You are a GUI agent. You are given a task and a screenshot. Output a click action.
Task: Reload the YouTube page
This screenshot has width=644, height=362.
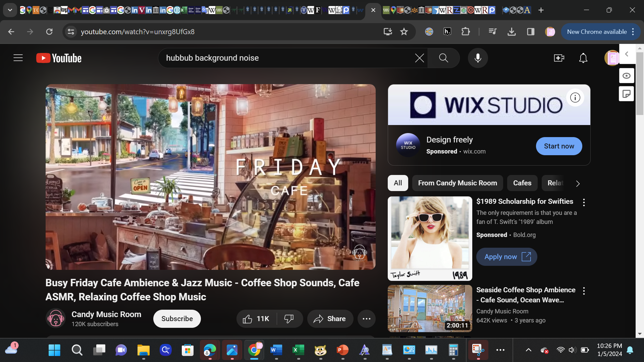click(x=49, y=32)
